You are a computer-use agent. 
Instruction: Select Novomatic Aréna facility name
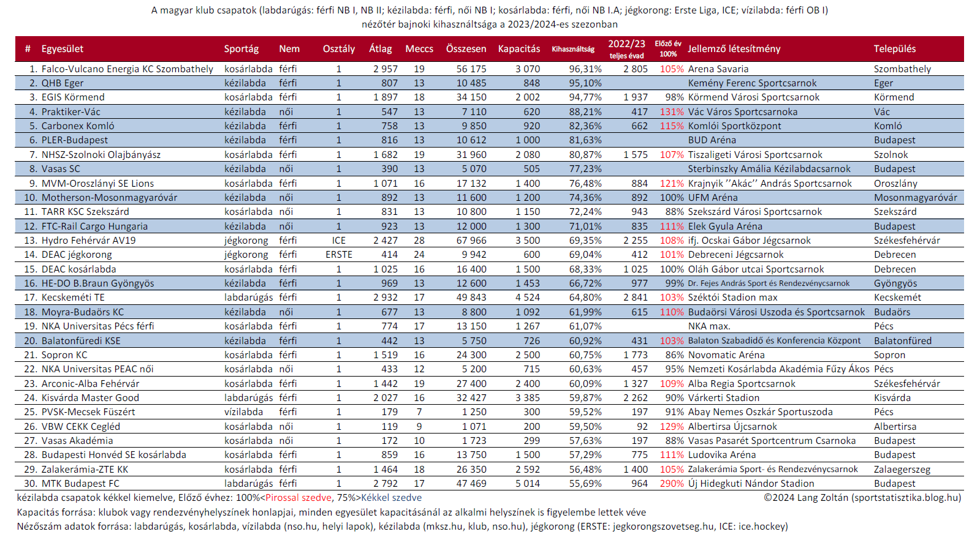726,355
